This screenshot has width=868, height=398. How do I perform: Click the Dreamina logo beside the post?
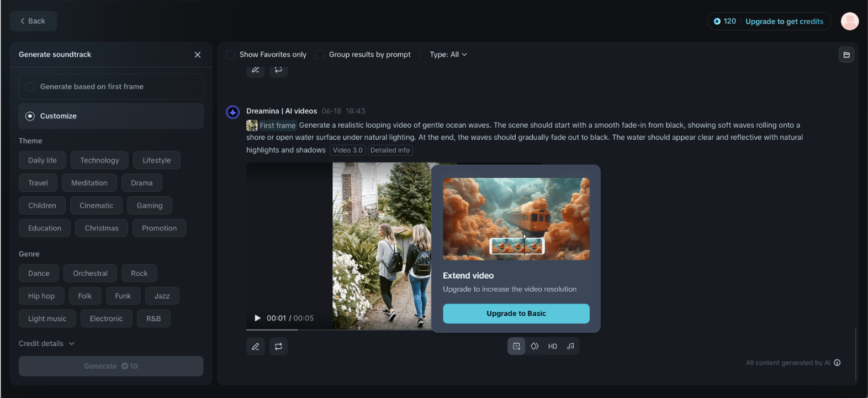pos(233,112)
